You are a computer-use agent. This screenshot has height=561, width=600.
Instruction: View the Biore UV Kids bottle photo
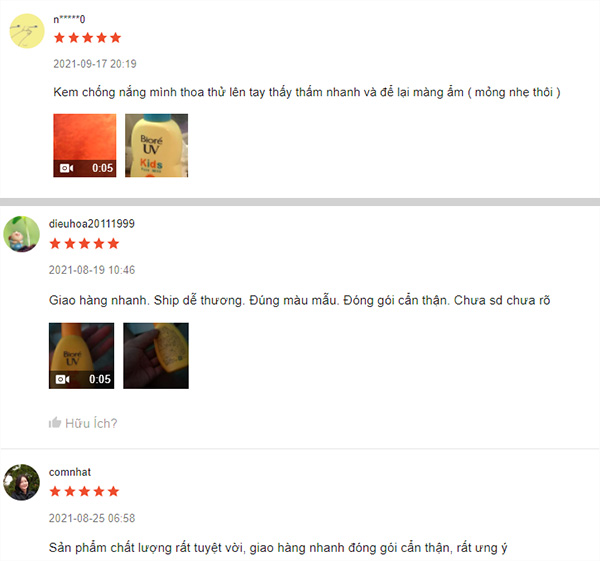(x=157, y=145)
